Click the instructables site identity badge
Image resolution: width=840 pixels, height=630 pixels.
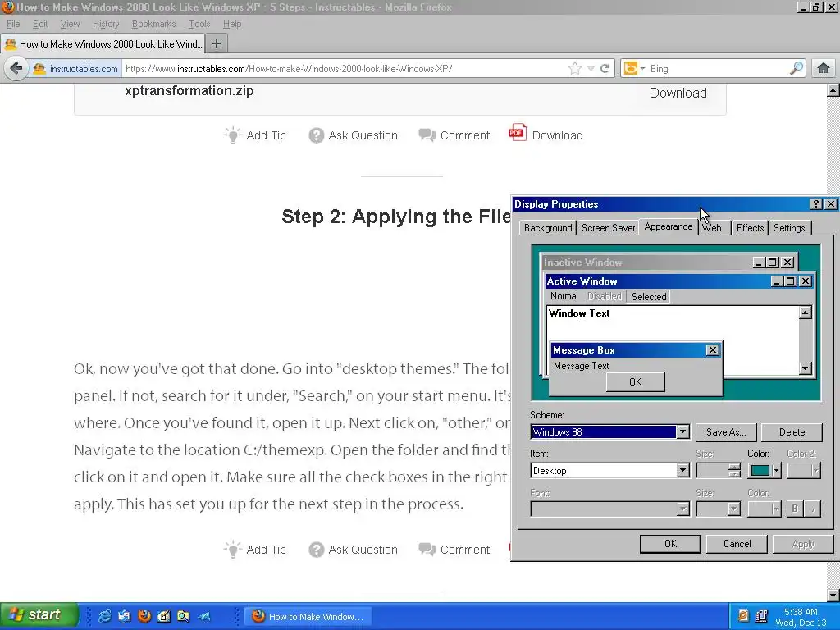pyautogui.click(x=75, y=69)
